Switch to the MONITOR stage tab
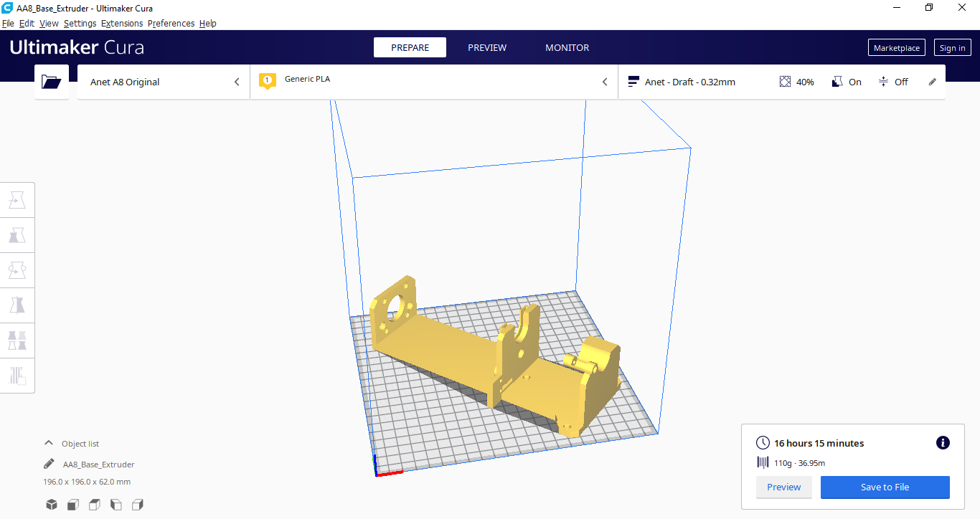This screenshot has width=980, height=519. coord(567,47)
